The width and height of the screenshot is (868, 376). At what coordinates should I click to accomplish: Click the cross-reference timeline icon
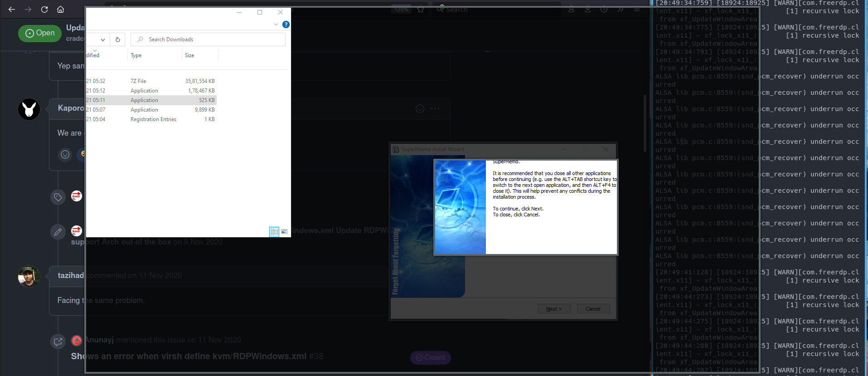(58, 341)
